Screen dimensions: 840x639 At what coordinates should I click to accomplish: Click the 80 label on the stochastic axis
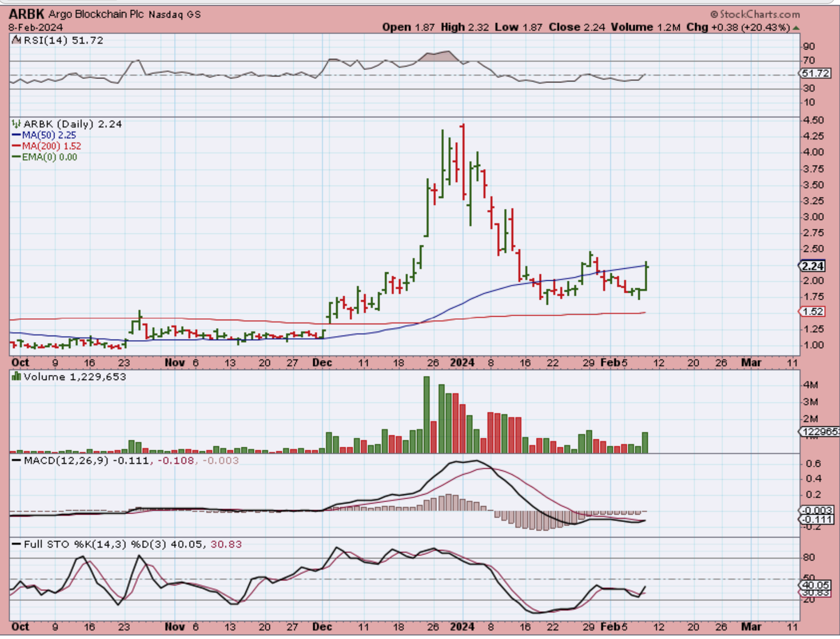click(x=809, y=558)
